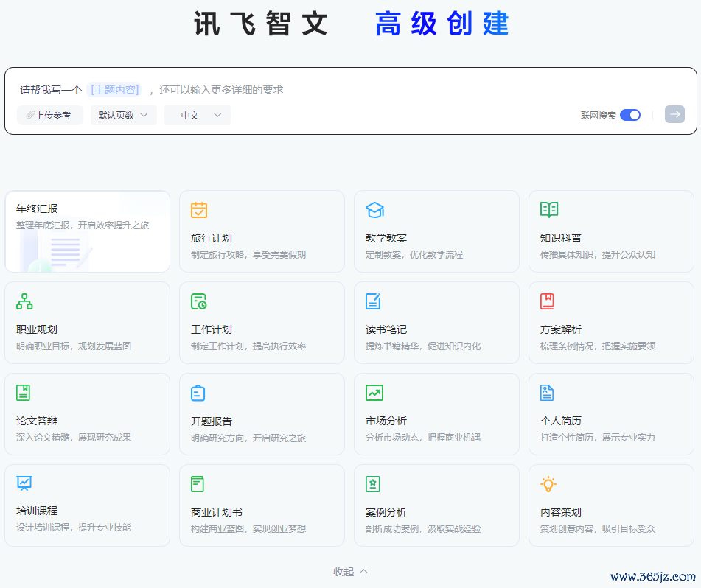Screen dimensions: 701x588
Task: Select the 读书笔记 title
Action: (386, 329)
